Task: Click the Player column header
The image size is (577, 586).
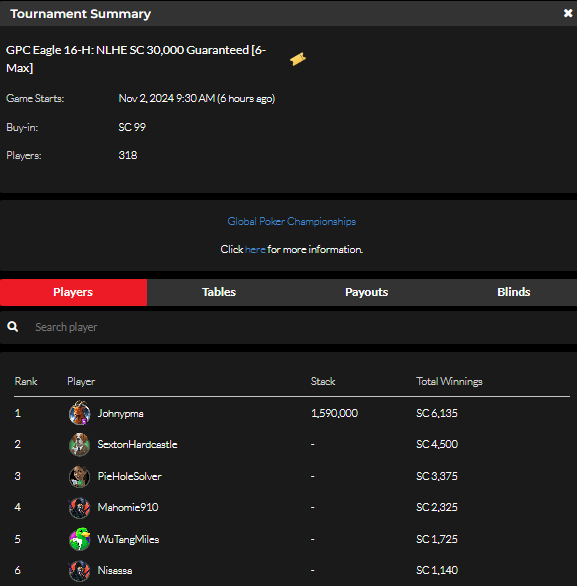Action: coord(81,382)
